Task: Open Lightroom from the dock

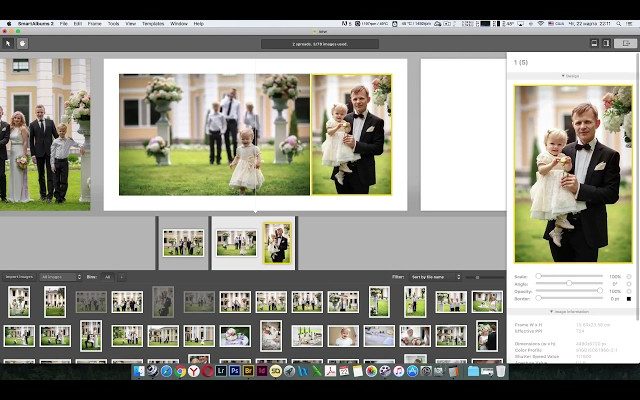Action: pos(221,371)
